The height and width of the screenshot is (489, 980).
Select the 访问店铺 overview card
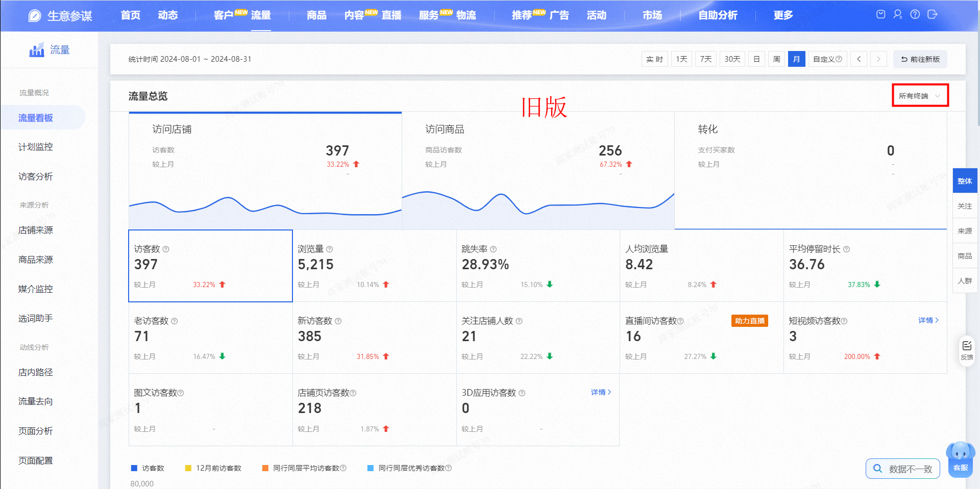pyautogui.click(x=265, y=171)
